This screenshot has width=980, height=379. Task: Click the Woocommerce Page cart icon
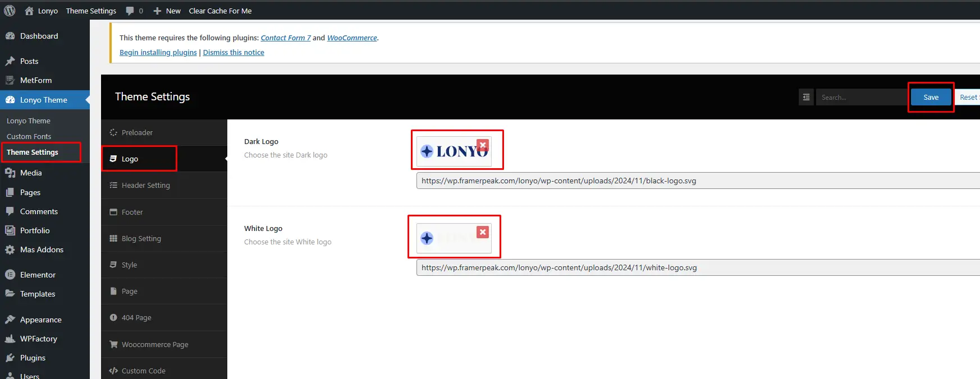pyautogui.click(x=113, y=344)
